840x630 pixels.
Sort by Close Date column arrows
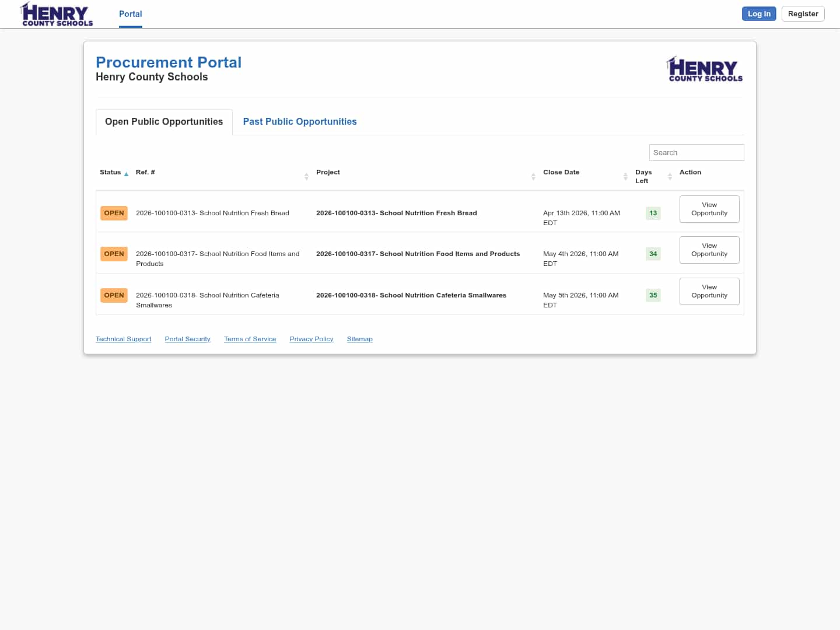625,176
